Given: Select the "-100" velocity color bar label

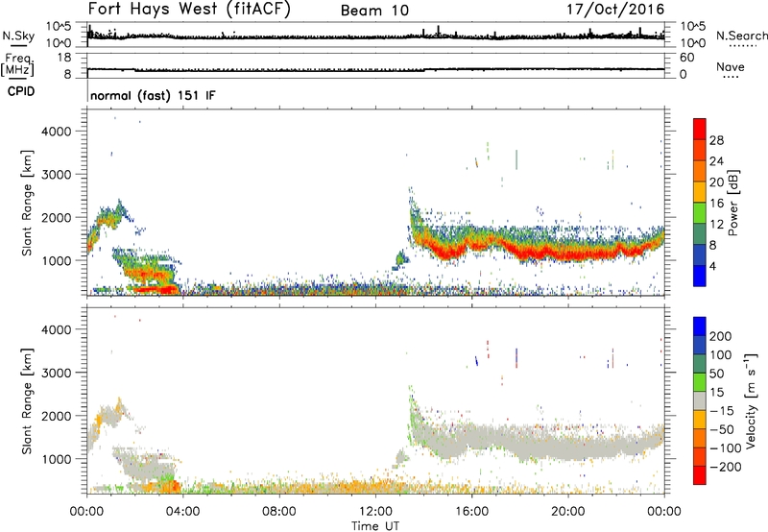Looking at the screenshot, I should coord(725,448).
